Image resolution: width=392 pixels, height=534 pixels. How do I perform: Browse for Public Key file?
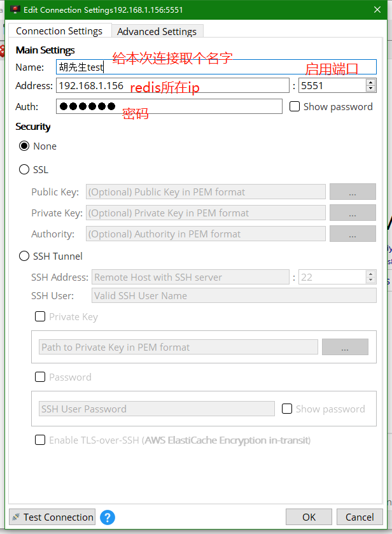coord(353,192)
